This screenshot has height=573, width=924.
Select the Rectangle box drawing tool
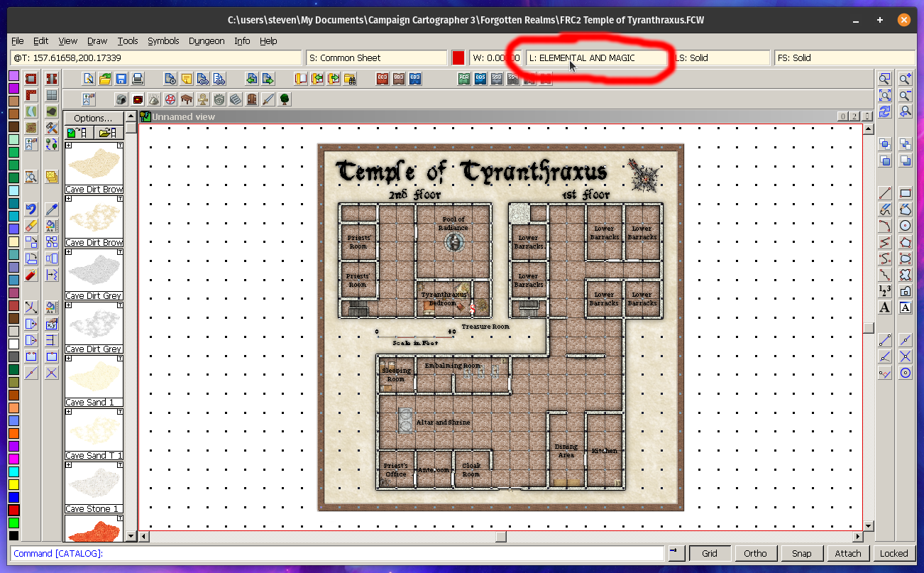tap(905, 193)
